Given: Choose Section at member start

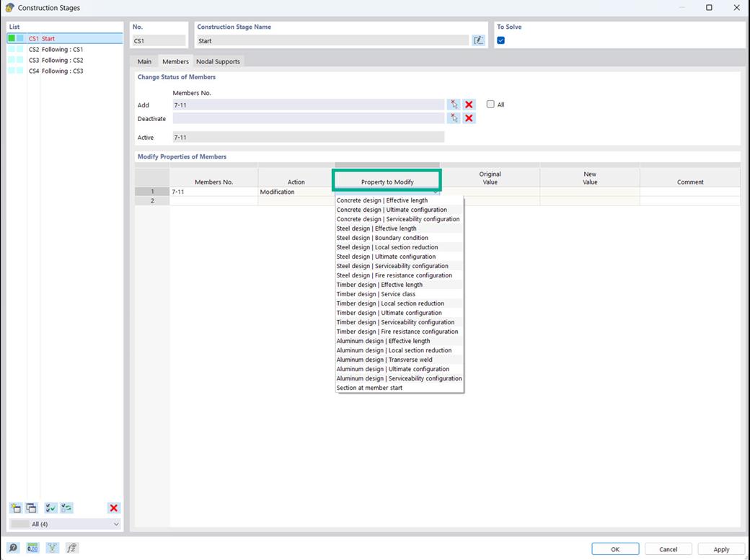Looking at the screenshot, I should pyautogui.click(x=399, y=388).
